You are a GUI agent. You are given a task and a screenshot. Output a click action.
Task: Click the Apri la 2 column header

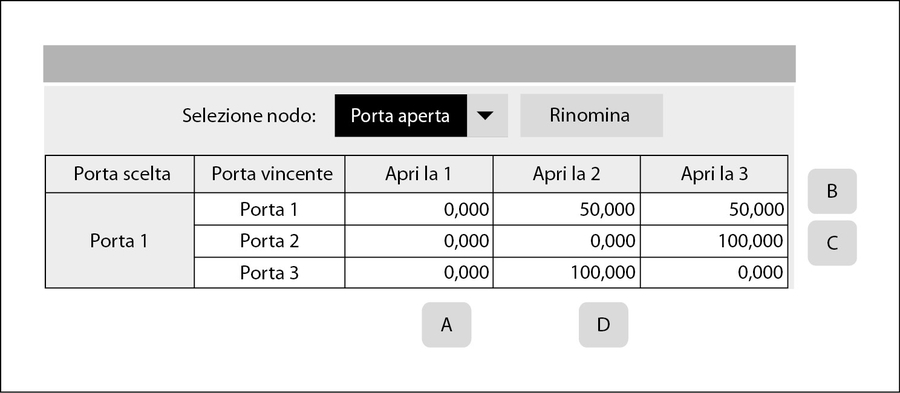click(x=567, y=174)
